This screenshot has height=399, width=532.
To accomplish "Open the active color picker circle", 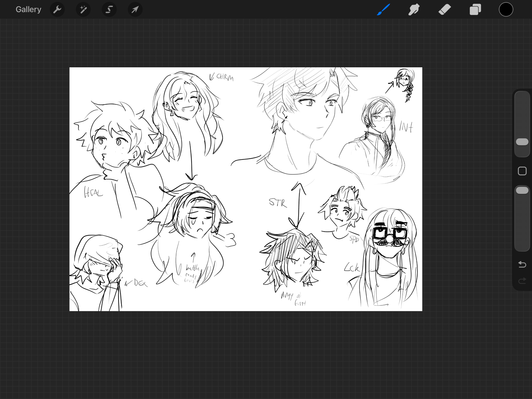I will [506, 10].
